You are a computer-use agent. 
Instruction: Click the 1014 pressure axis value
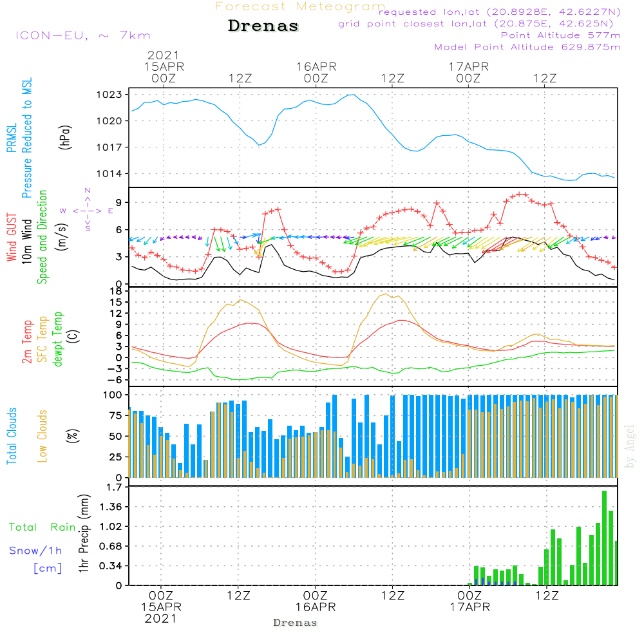[109, 174]
